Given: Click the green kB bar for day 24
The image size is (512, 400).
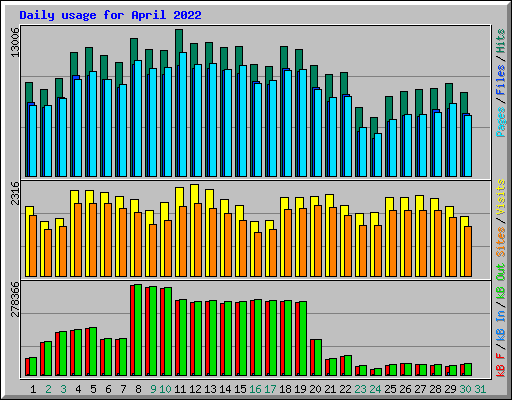Looking at the screenshot, I should [378, 372].
